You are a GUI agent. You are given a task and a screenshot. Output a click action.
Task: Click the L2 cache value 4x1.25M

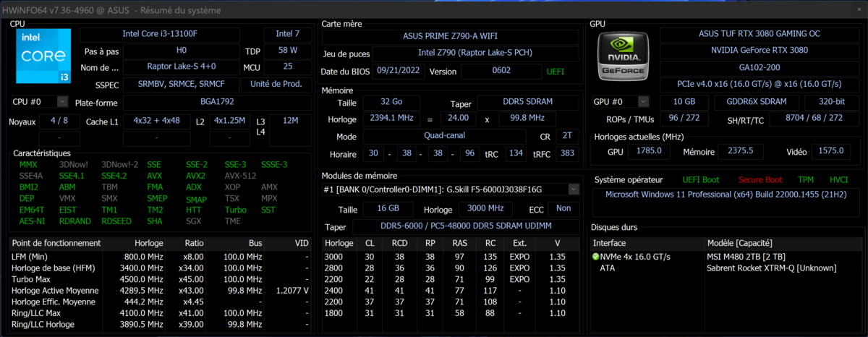click(230, 121)
